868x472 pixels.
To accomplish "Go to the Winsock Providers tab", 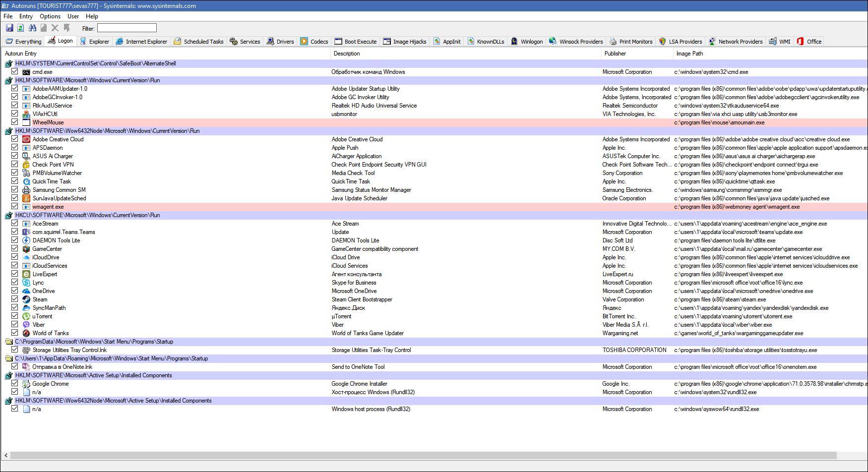I will pyautogui.click(x=576, y=42).
